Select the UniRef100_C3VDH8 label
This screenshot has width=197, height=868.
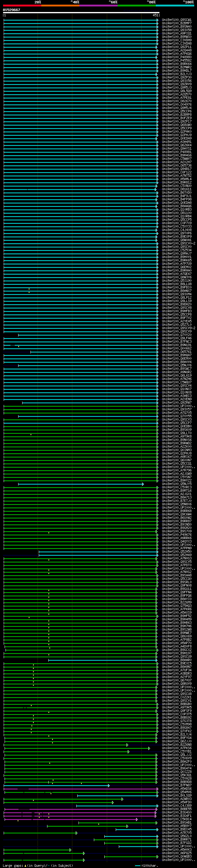tap(176, 43)
